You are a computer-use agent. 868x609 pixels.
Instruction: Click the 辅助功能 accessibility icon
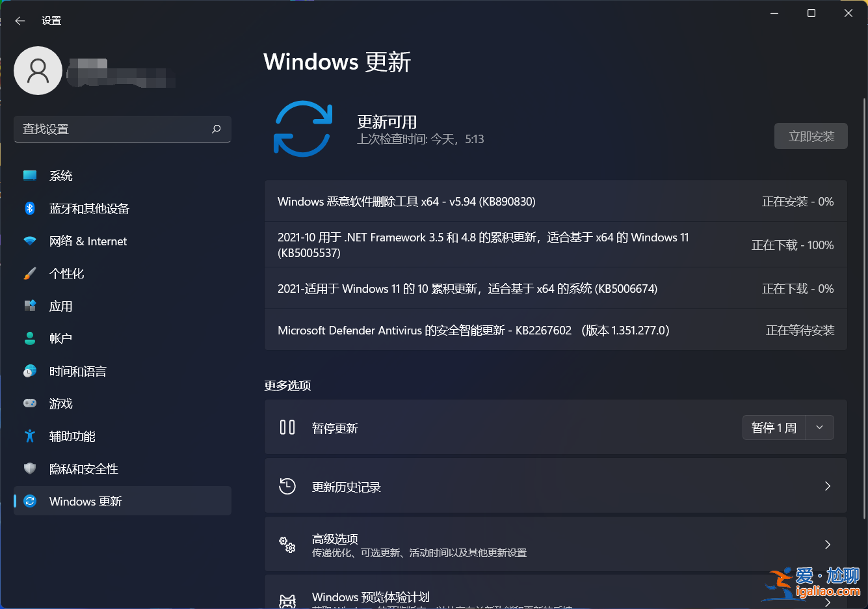click(29, 436)
